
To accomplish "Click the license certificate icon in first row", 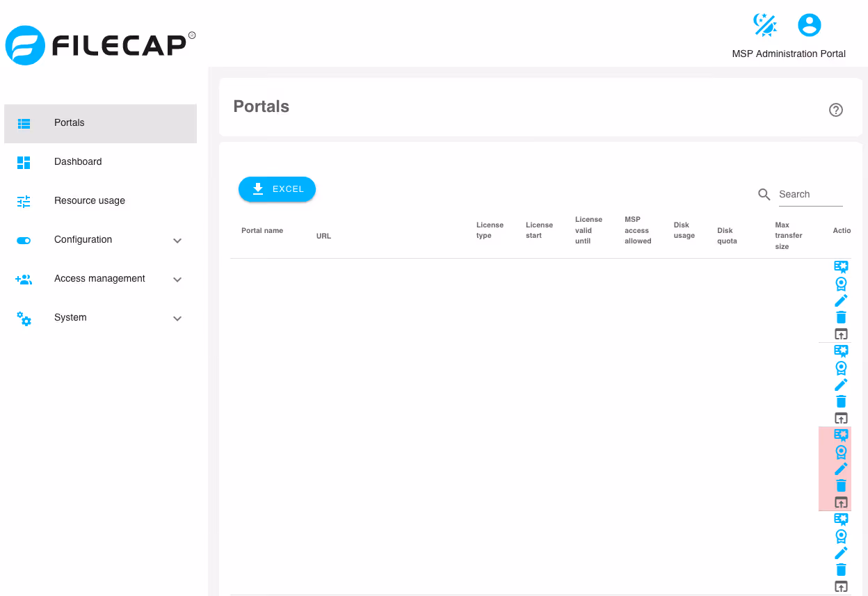I will 841,266.
